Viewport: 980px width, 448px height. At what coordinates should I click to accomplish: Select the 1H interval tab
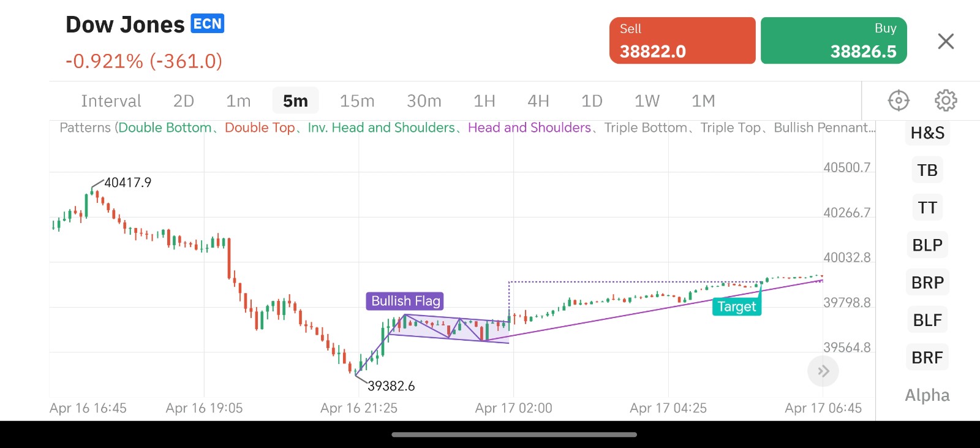tap(484, 101)
